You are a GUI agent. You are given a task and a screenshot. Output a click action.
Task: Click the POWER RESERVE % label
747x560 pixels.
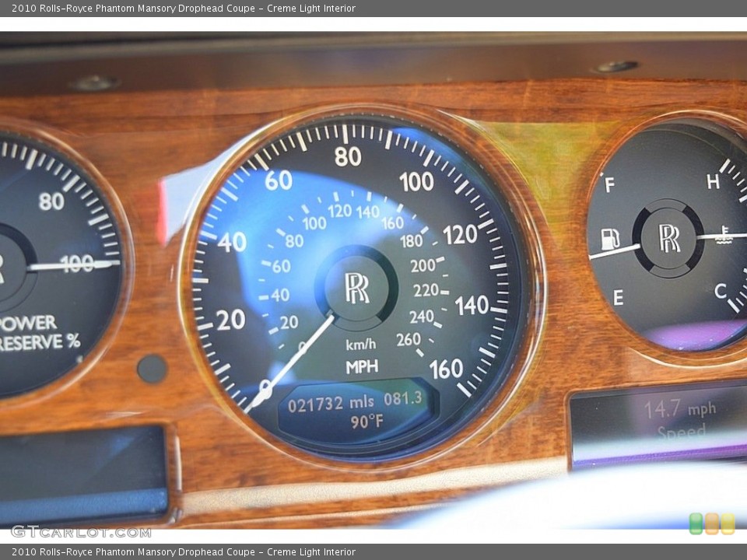point(38,333)
